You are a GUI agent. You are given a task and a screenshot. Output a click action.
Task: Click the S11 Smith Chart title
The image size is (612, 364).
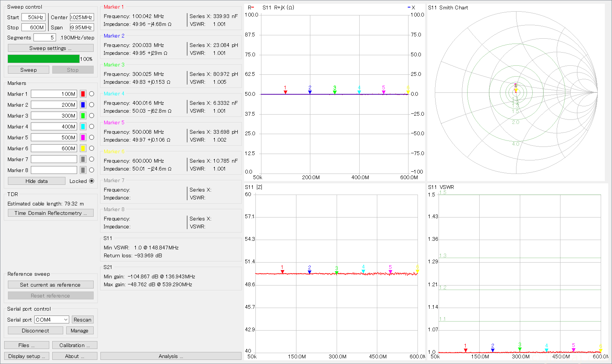pos(448,8)
